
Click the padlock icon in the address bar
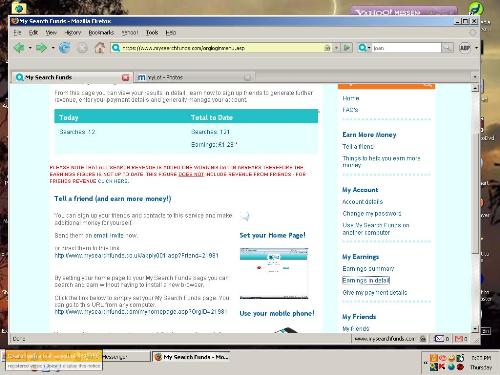pyautogui.click(x=327, y=48)
